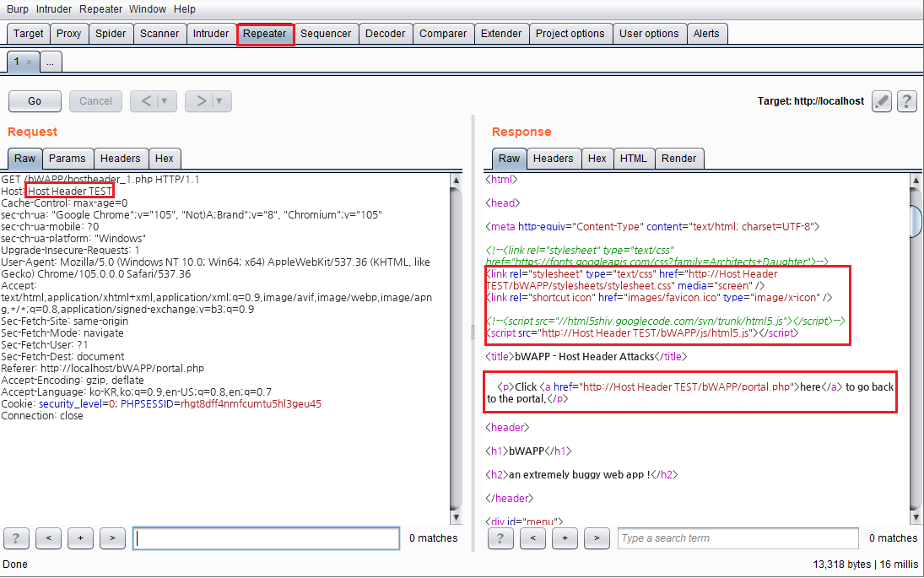The image size is (924, 578).
Task: Close Repeater tab 1 with its x
Action: click(x=29, y=62)
